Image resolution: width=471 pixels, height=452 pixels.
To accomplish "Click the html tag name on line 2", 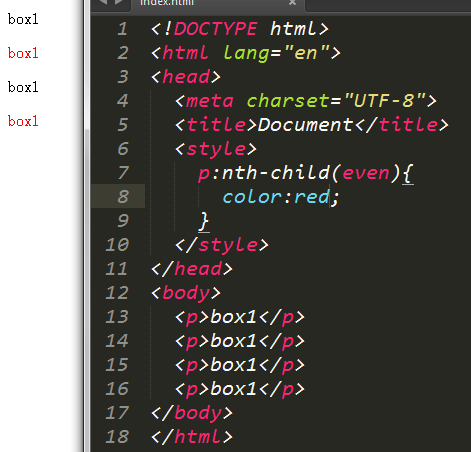I will tap(186, 53).
